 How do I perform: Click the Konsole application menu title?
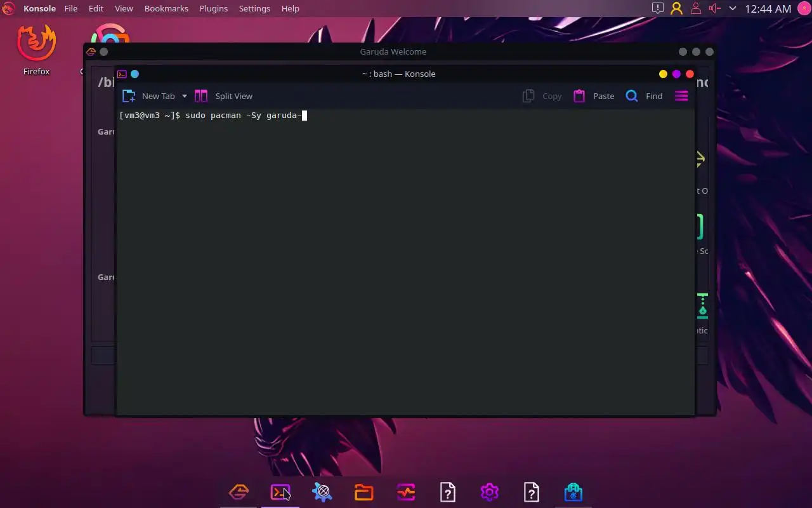[x=39, y=8]
